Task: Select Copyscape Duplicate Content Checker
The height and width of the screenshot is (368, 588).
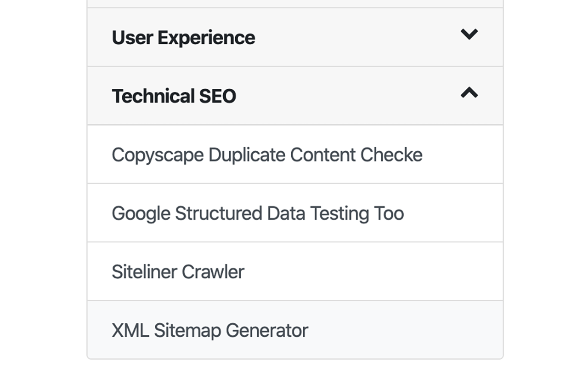Action: tap(266, 155)
